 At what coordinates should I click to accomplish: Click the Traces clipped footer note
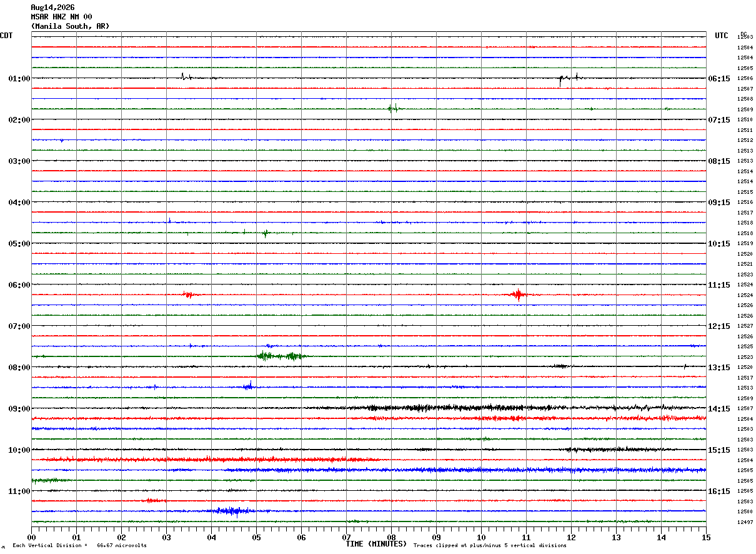coord(490,546)
